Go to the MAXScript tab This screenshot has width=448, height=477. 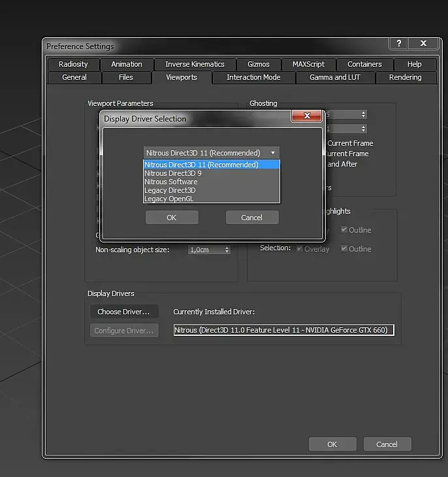pos(308,64)
